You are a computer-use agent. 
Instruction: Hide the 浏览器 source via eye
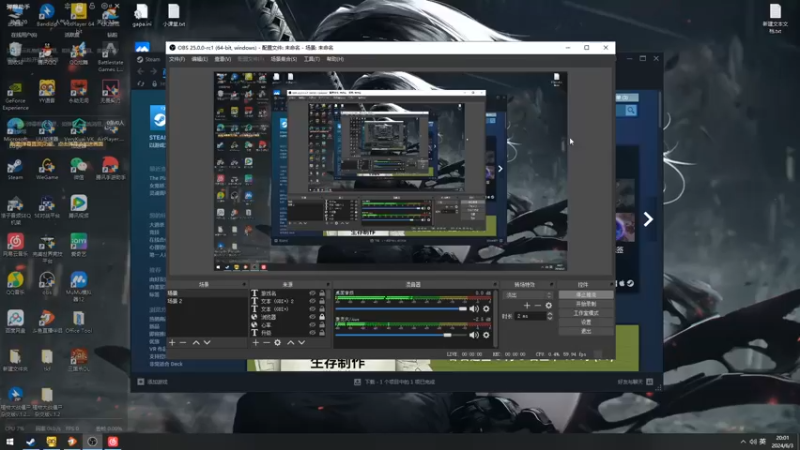point(312,317)
